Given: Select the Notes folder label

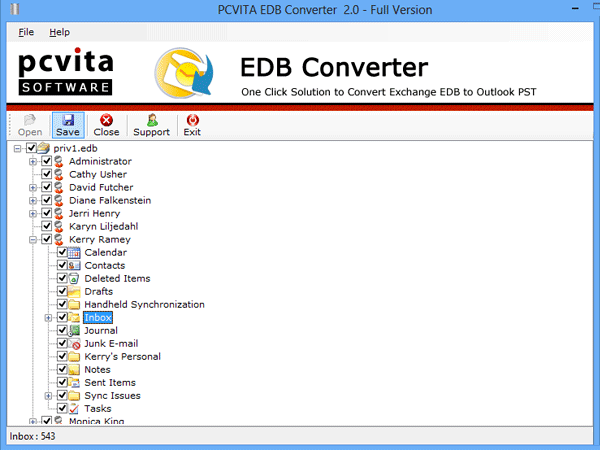Looking at the screenshot, I should (x=97, y=369).
